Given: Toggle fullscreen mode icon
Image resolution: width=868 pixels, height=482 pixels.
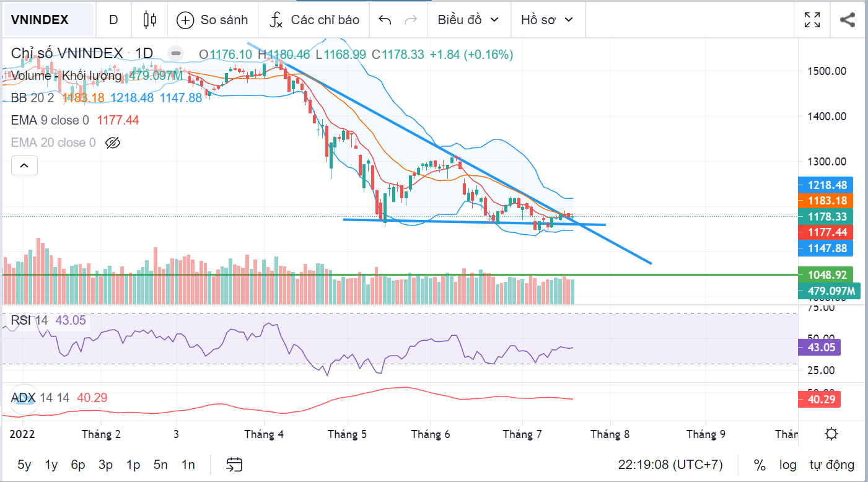Looking at the screenshot, I should (812, 20).
